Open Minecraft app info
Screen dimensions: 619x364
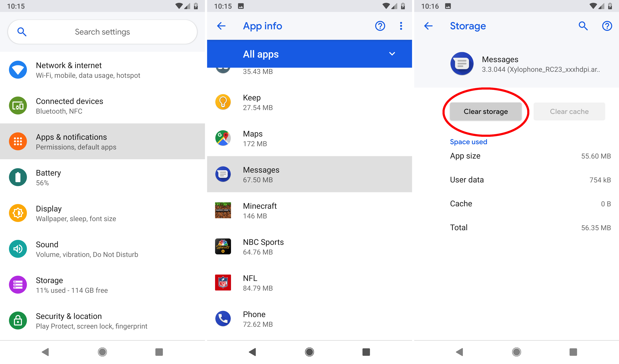(x=309, y=211)
